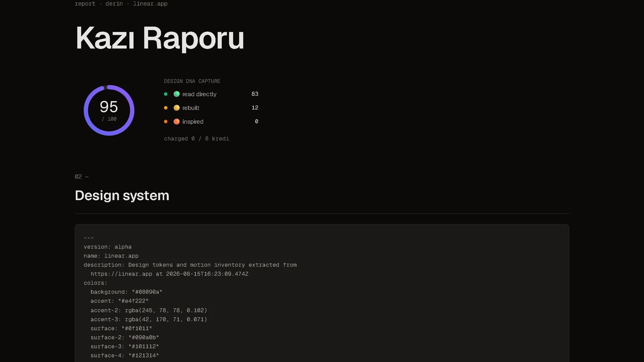The image size is (644, 362).
Task: Click the DESIGN DNA CAPTURE label
Action: click(x=192, y=81)
